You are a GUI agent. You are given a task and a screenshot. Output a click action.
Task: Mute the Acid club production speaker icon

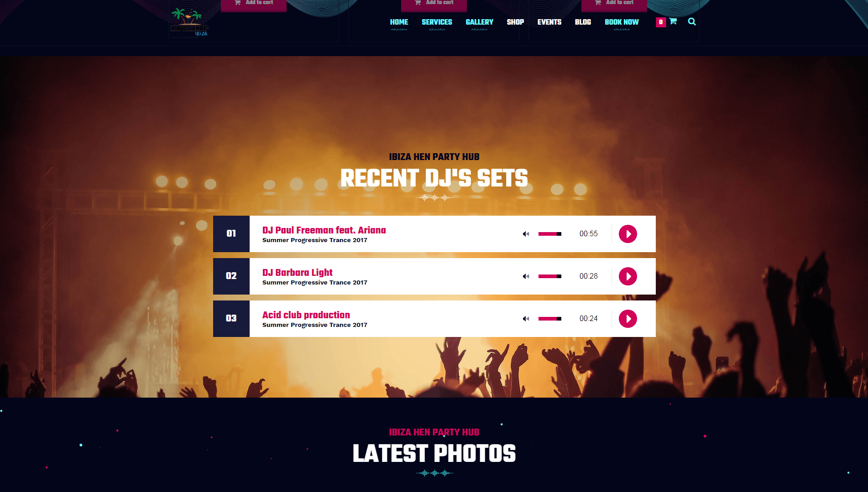pyautogui.click(x=526, y=319)
